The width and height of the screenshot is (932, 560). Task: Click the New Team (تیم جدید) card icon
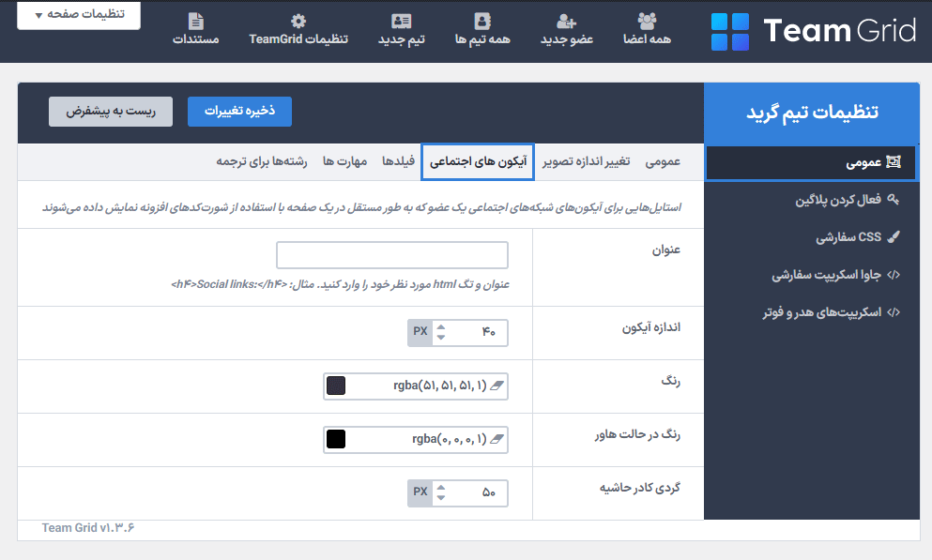(x=401, y=21)
